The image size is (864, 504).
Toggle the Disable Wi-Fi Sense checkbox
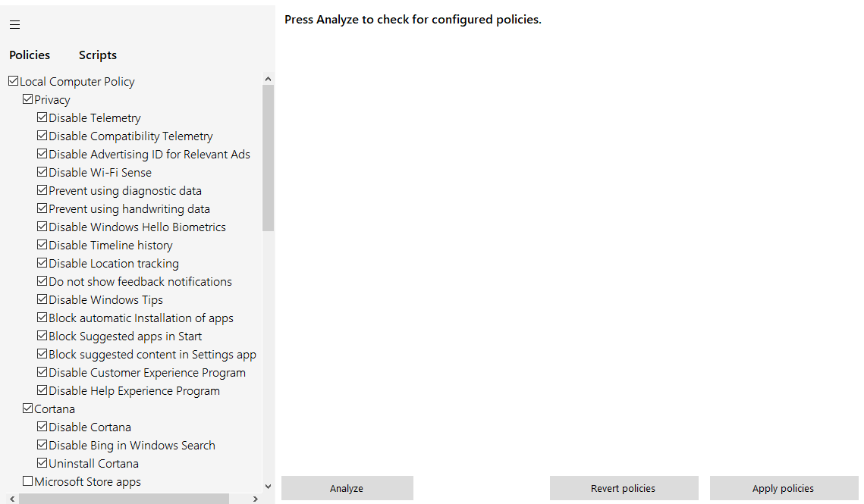pyautogui.click(x=42, y=172)
